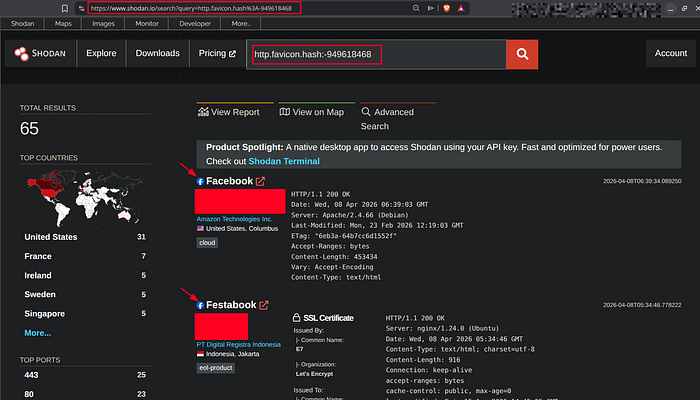Open the Facebook result title

(229, 181)
